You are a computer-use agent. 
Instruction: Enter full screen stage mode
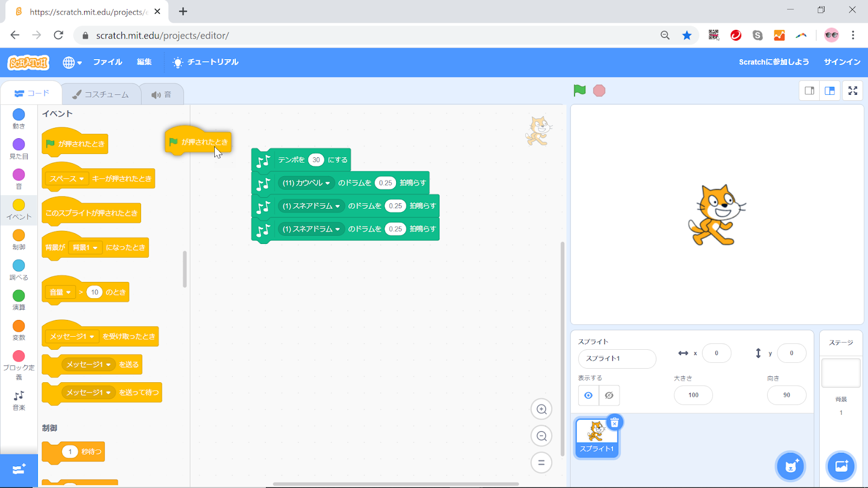click(853, 91)
